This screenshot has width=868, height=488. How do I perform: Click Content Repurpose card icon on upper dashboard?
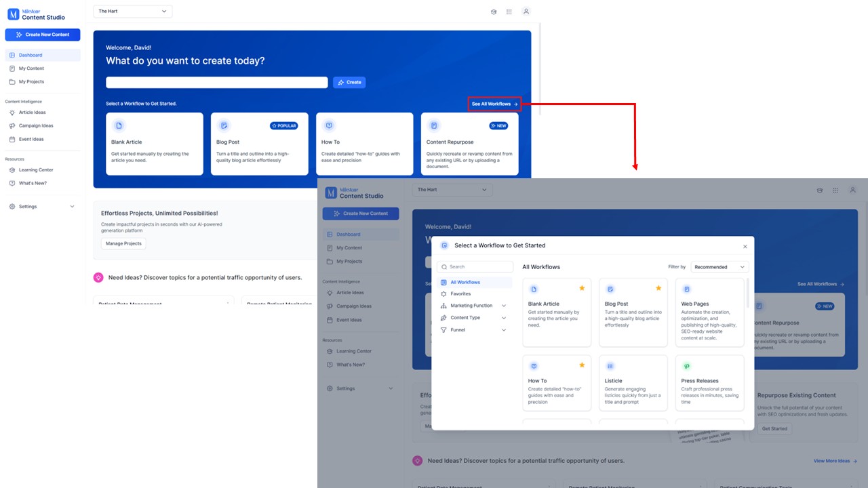pyautogui.click(x=434, y=125)
